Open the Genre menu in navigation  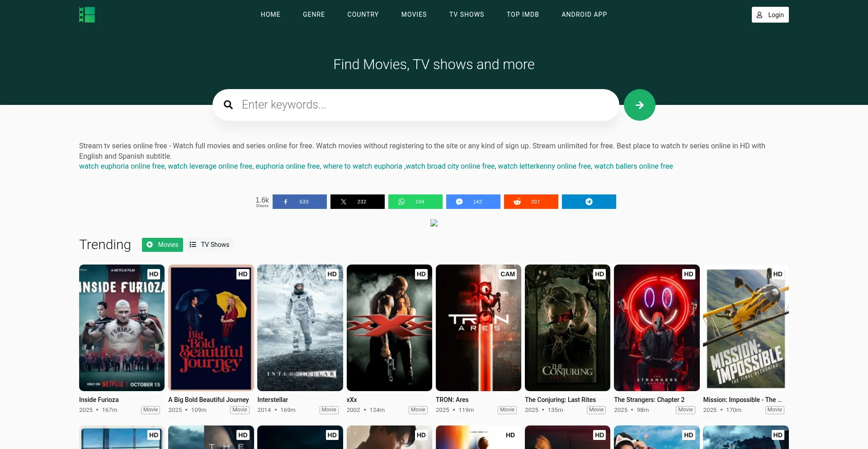[x=314, y=14]
